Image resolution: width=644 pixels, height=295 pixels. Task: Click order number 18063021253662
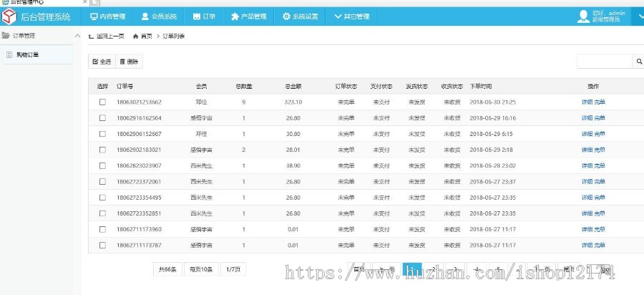click(140, 102)
